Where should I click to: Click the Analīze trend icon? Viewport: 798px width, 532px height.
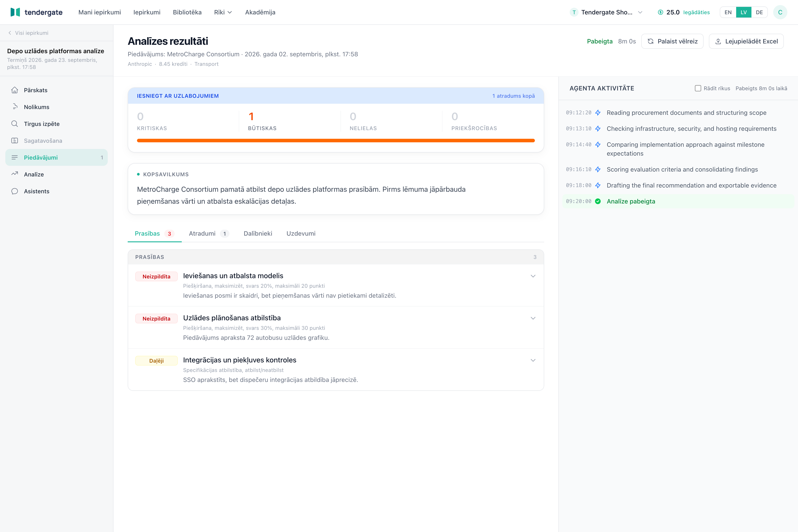coord(15,174)
